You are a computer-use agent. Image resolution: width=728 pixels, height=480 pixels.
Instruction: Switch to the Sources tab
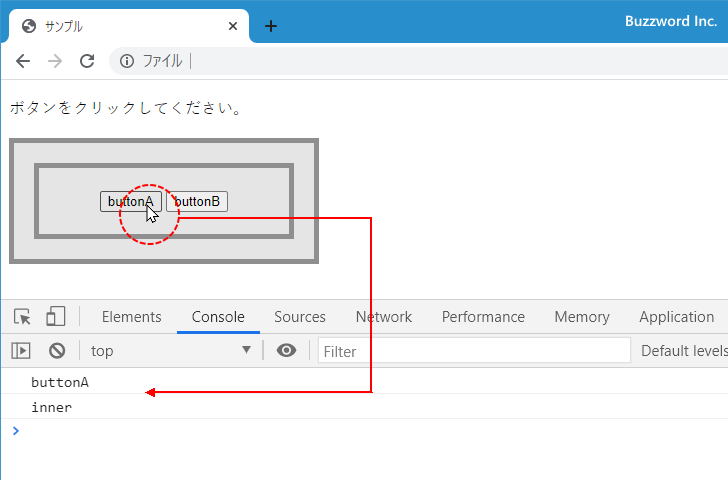[x=300, y=317]
